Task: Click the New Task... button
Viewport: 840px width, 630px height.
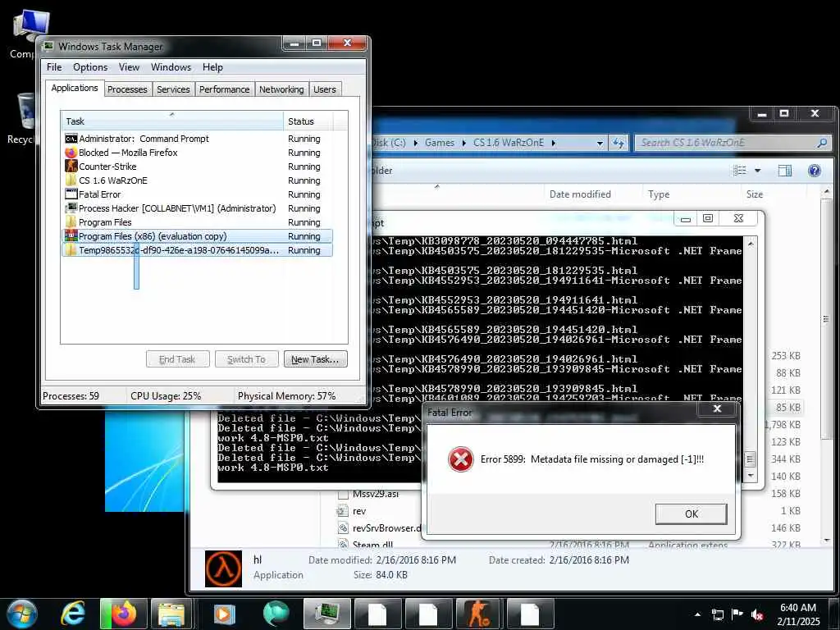Action: (316, 359)
